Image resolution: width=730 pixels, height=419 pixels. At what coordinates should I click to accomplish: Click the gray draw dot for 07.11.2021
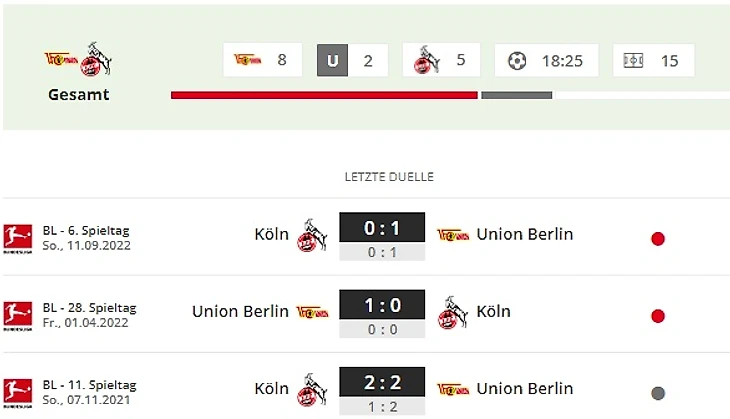tap(658, 393)
